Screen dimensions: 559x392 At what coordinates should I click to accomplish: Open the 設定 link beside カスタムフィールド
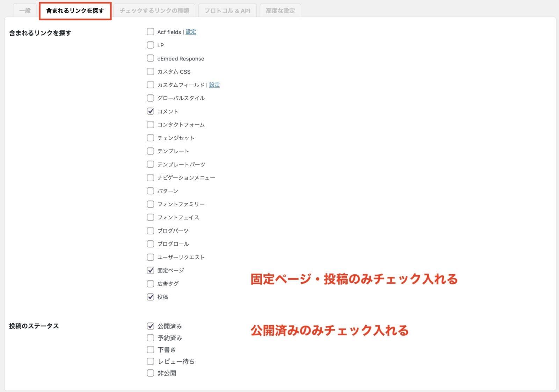pos(214,85)
